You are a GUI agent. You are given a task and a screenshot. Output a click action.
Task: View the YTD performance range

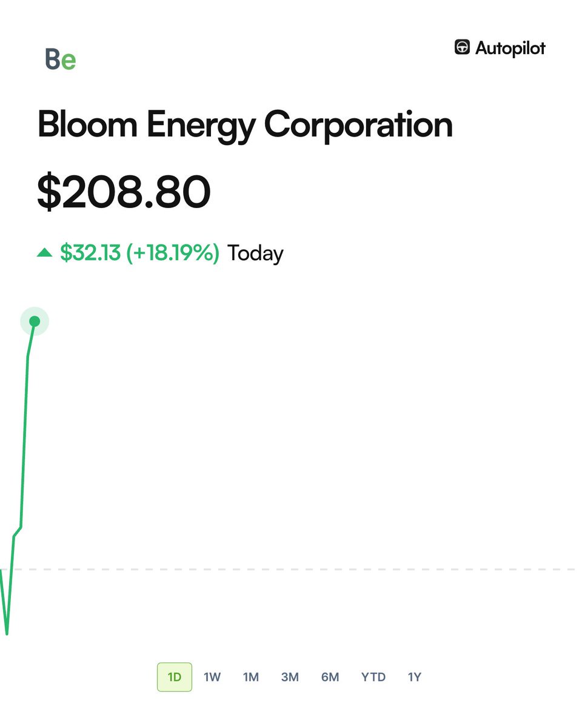coord(373,677)
